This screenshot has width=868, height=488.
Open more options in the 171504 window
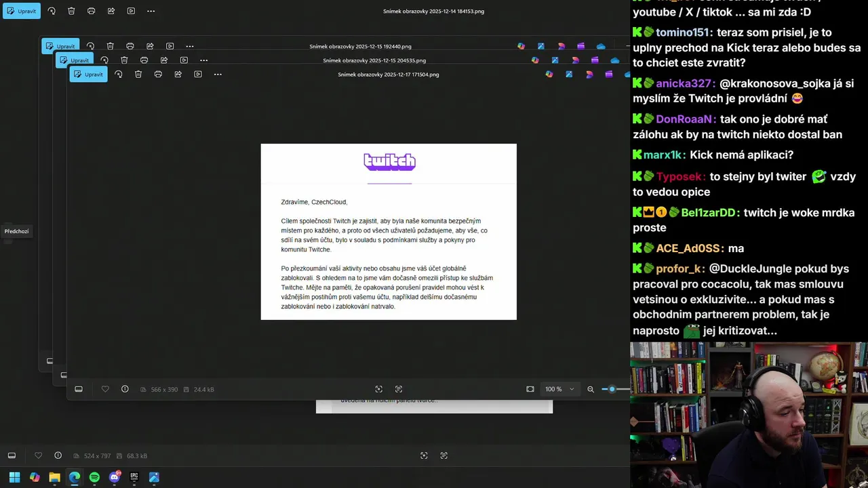pyautogui.click(x=218, y=74)
